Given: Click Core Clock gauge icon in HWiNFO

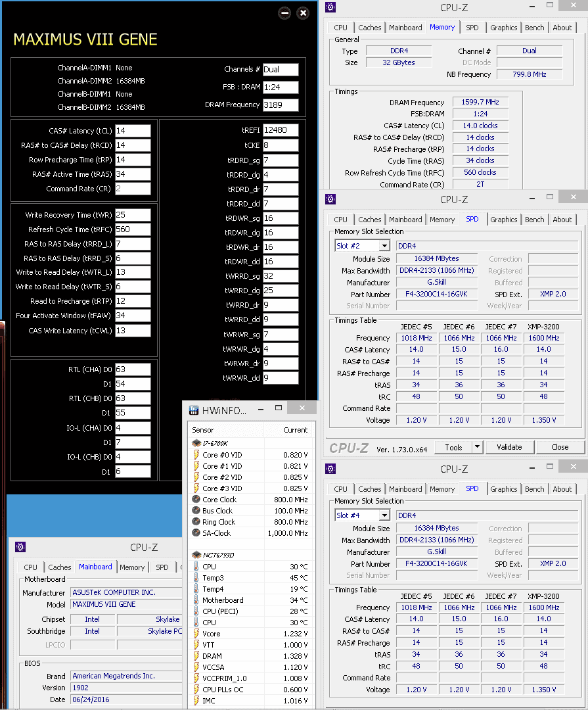Looking at the screenshot, I should pyautogui.click(x=196, y=500).
